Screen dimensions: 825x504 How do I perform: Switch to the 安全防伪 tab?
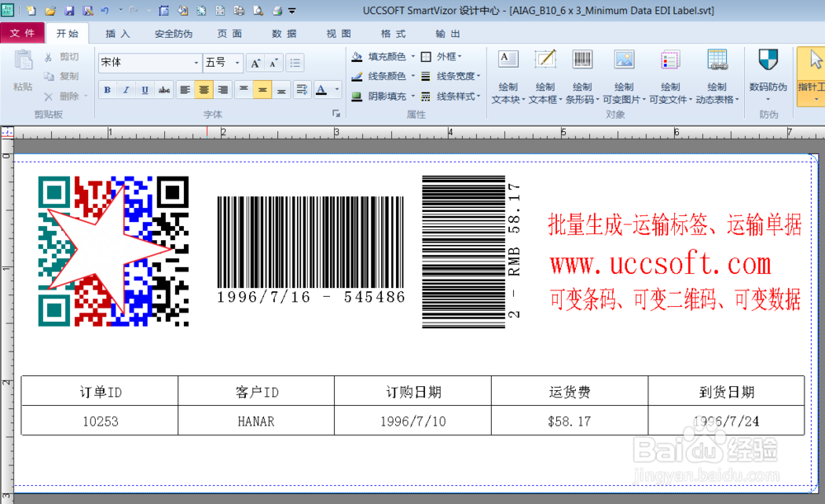(x=173, y=34)
